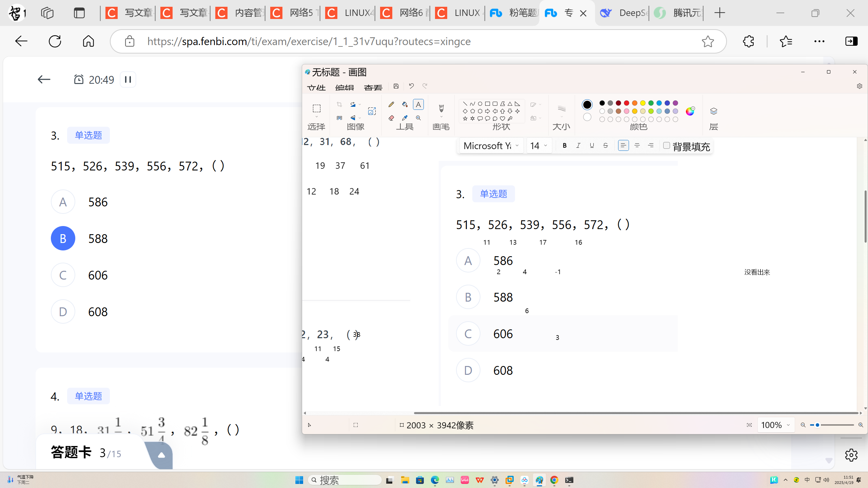Open the Edit colors wheel
The image size is (868, 488).
pyautogui.click(x=690, y=111)
